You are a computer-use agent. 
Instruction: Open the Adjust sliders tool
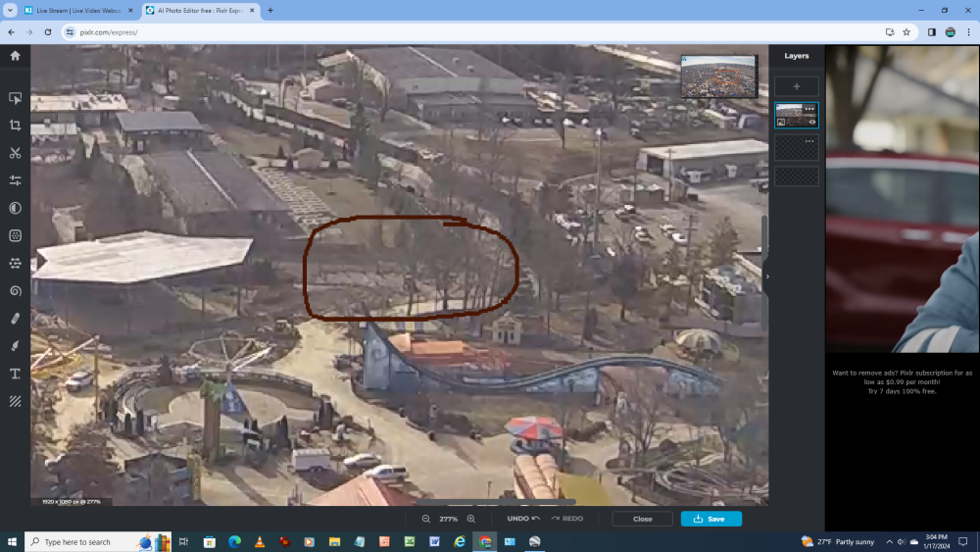[15, 180]
